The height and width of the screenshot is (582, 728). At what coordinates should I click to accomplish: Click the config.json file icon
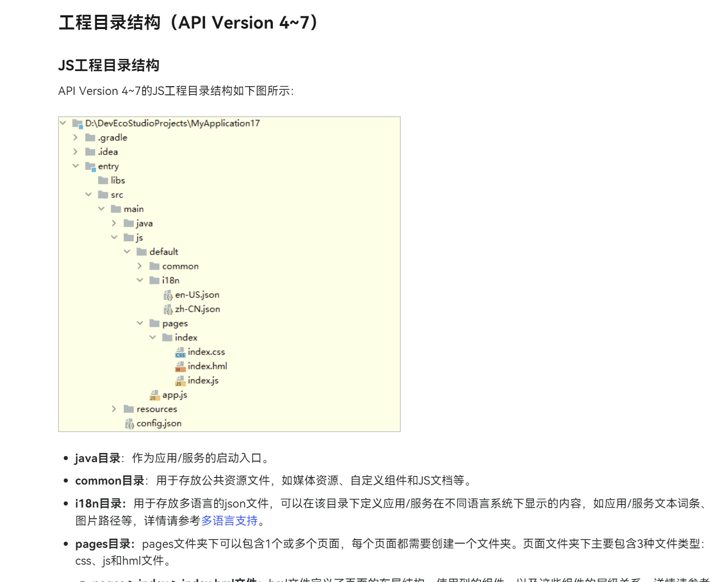(129, 423)
